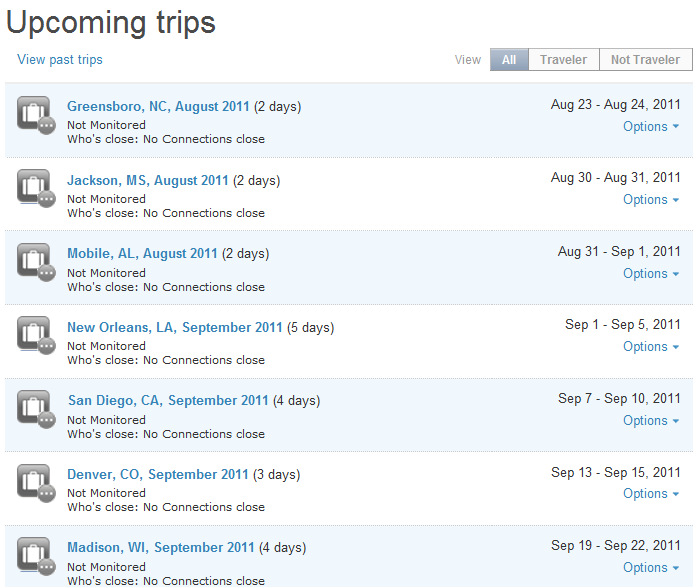Open the Madison, WI, September 2011 trip
This screenshot has height=588, width=694.
click(161, 548)
